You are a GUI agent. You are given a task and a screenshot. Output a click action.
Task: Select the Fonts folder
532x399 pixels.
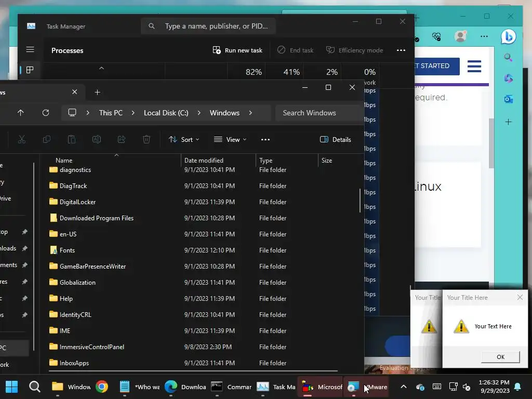[67, 250]
